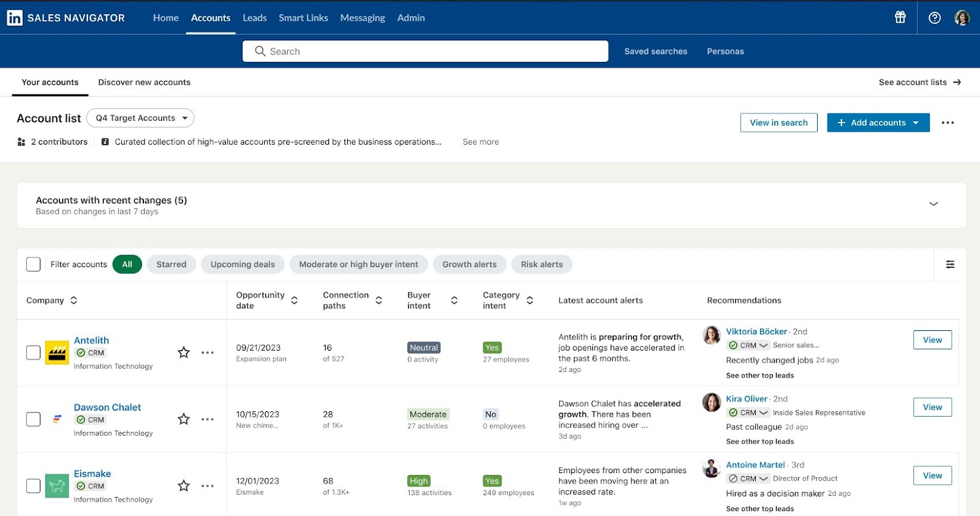Image resolution: width=980 pixels, height=516 pixels.
Task: Open the help question mark icon
Action: tap(934, 18)
